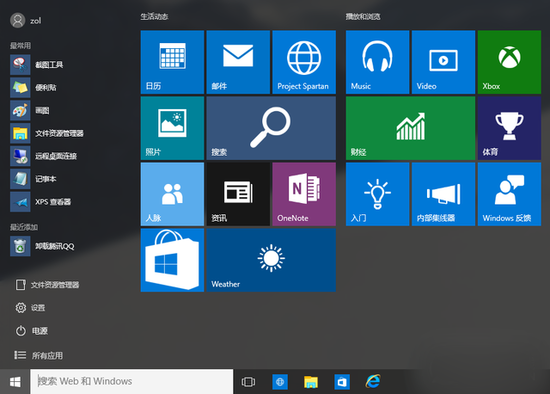Viewport: 550px width, 394px height.
Task: Open the 照片 photos tile
Action: click(172, 128)
